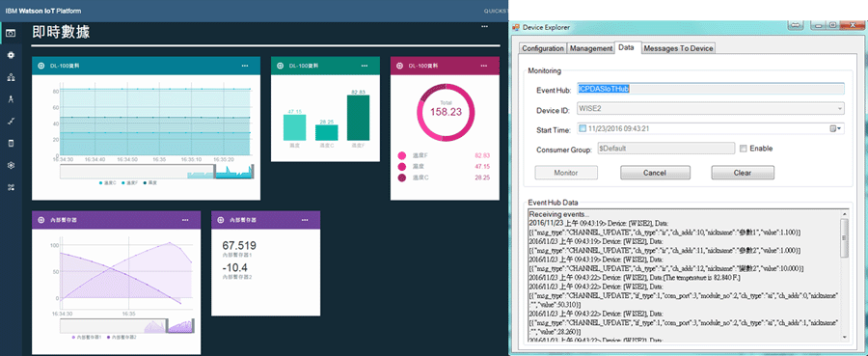Open the Access compass icon in sidebar
The width and height of the screenshot is (868, 356).
[11, 99]
